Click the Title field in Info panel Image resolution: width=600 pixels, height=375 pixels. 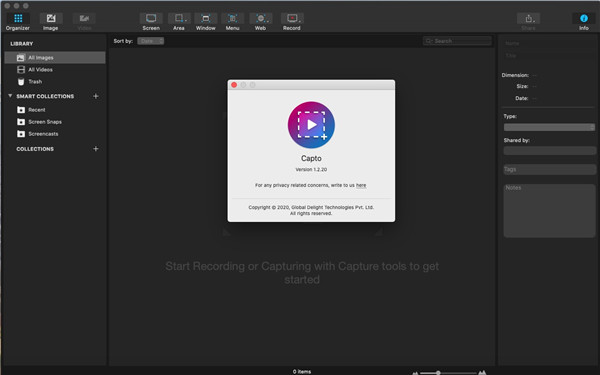pos(548,55)
